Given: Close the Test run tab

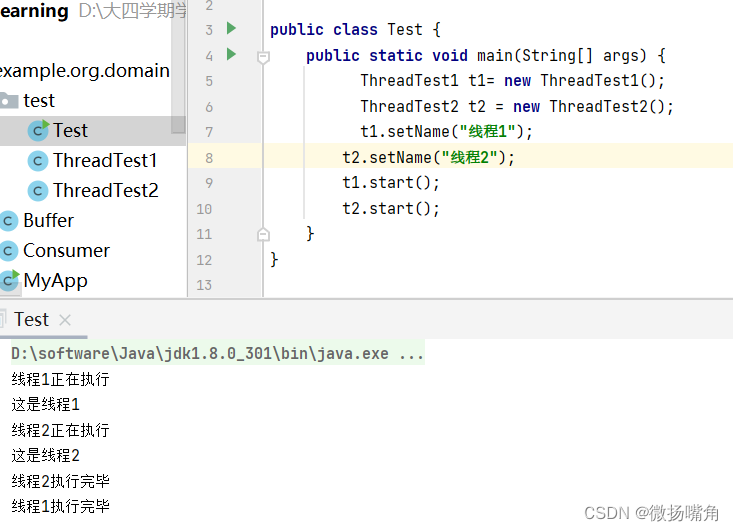Looking at the screenshot, I should pyautogui.click(x=65, y=320).
